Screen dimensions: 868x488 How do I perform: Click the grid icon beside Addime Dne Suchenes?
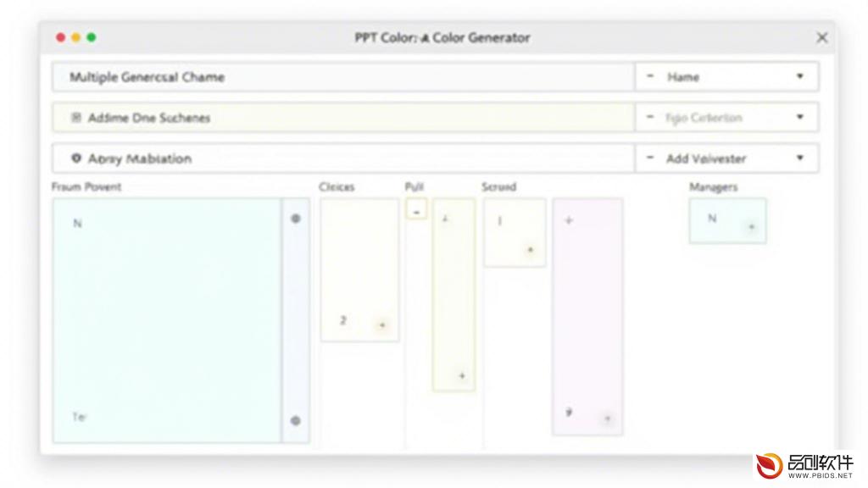(x=76, y=117)
